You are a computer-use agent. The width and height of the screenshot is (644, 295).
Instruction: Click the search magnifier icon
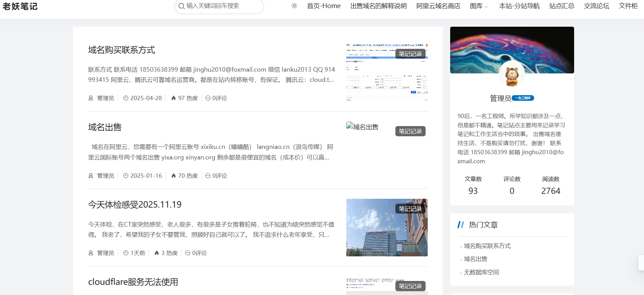[x=181, y=6]
